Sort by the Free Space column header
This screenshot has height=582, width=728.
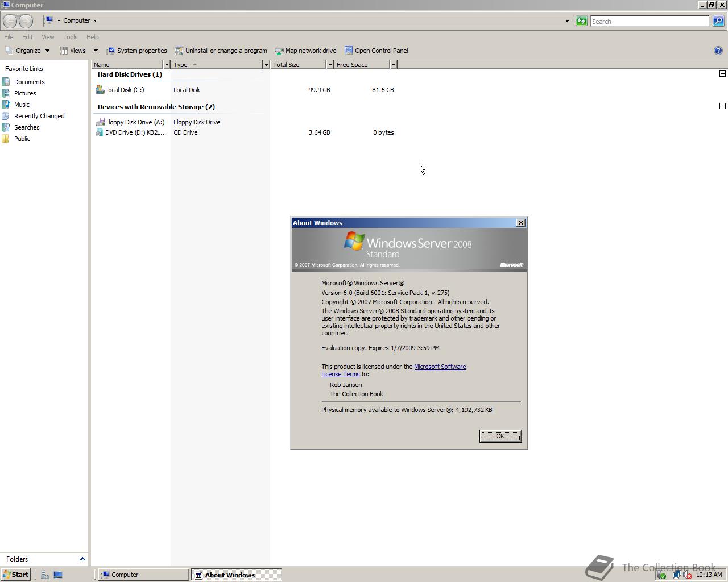coord(362,65)
